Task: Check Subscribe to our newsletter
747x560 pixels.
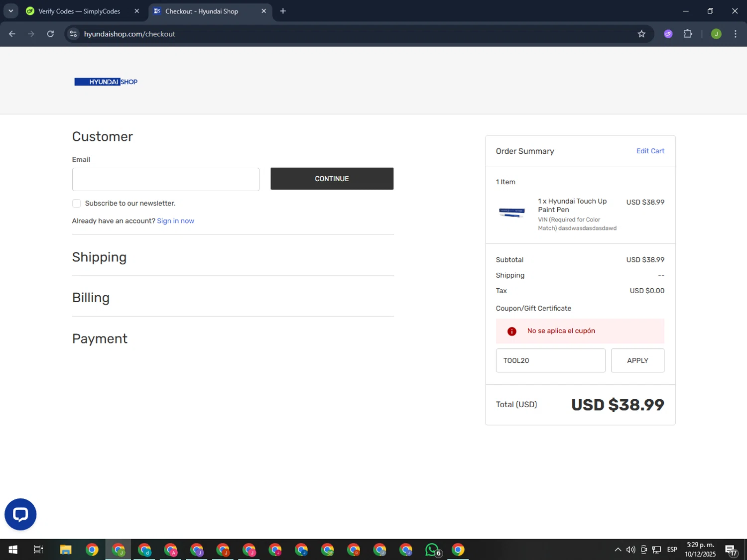Action: [77, 203]
